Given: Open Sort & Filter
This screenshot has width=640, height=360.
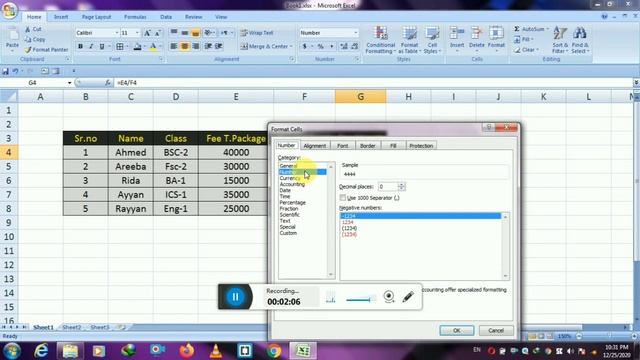Looking at the screenshot, I should 560,40.
